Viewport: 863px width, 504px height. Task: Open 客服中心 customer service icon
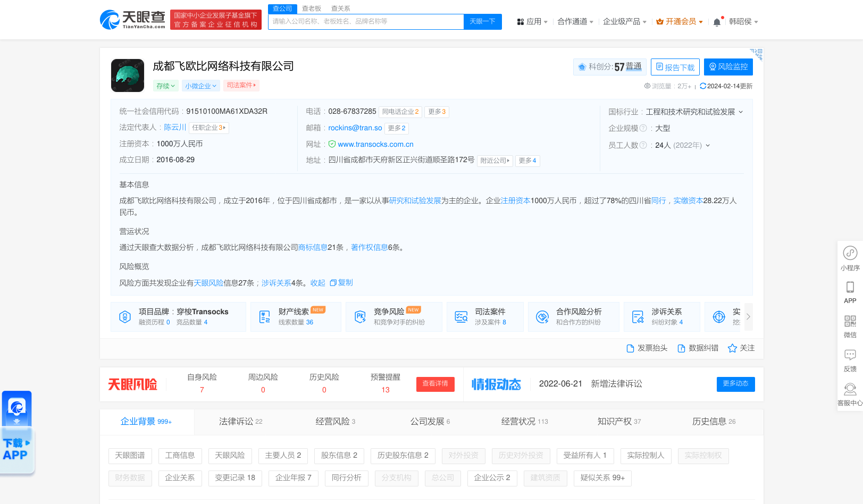(850, 389)
